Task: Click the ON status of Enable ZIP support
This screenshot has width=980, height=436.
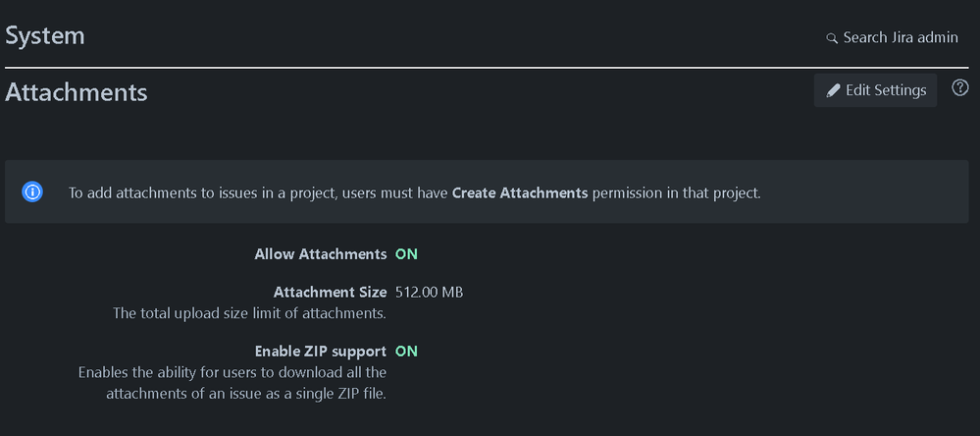Action: point(406,351)
